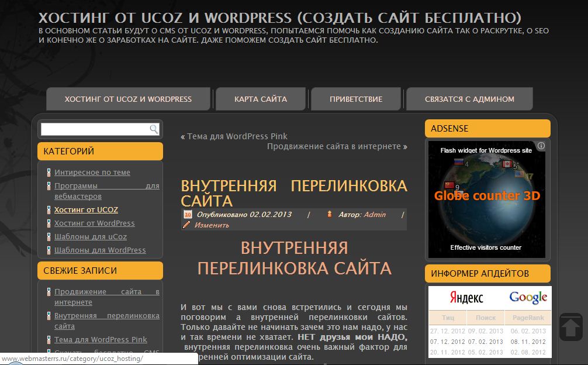Image resolution: width=588 pixels, height=365 pixels.
Task: Click the author icon beside Автор
Action: click(329, 214)
